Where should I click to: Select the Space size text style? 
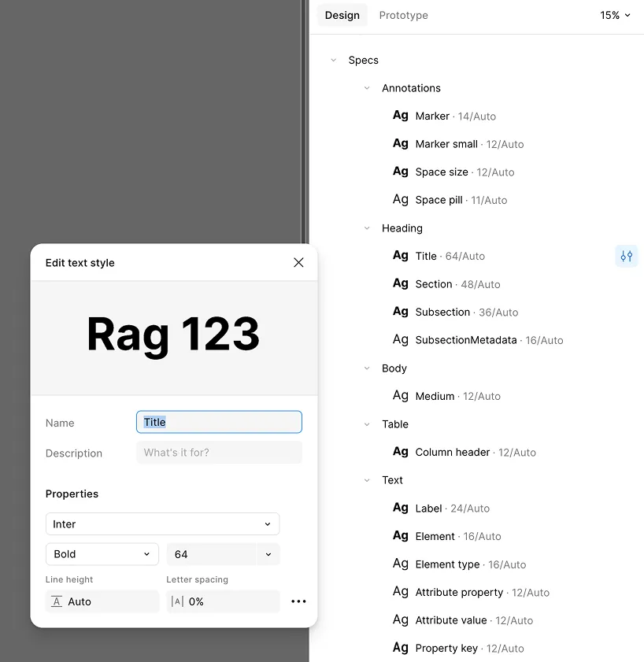[465, 172]
